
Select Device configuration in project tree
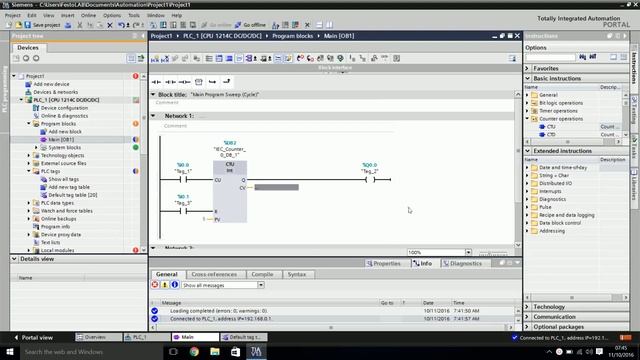pyautogui.click(x=64, y=108)
